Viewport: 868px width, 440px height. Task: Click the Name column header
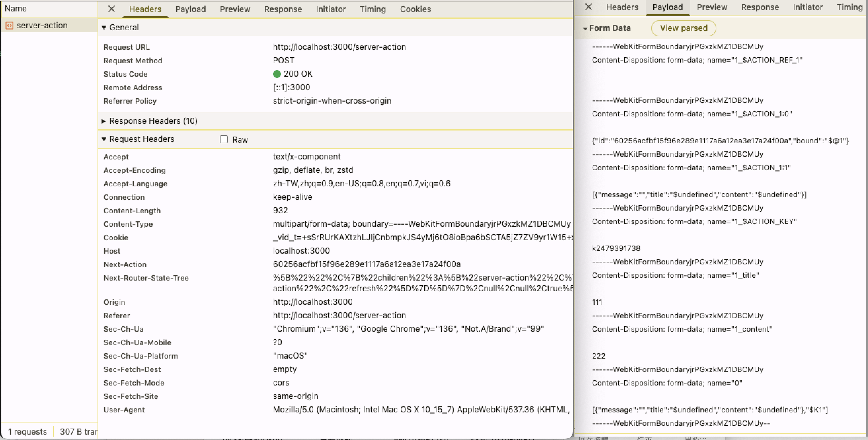(15, 8)
